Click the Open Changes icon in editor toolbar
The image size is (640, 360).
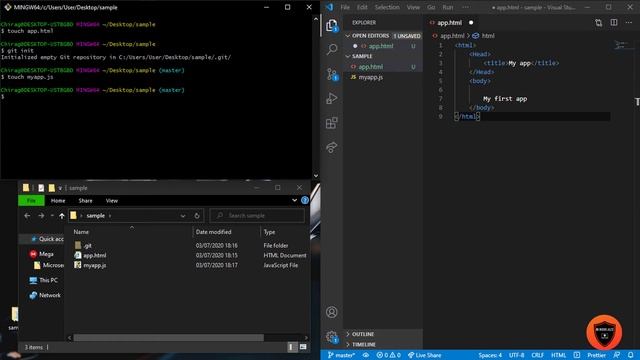(x=598, y=23)
